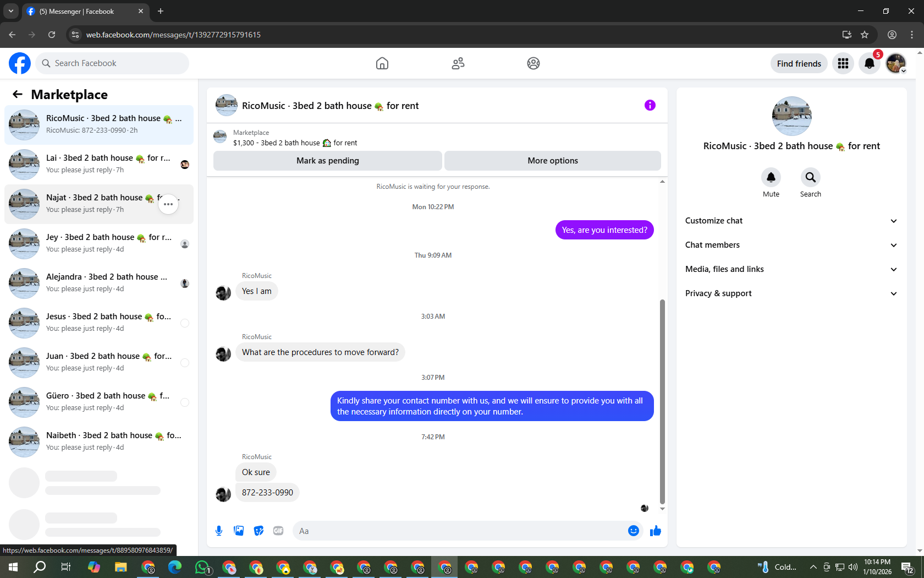Click the chat scrollbar up arrow
Image resolution: width=924 pixels, height=578 pixels.
[662, 181]
